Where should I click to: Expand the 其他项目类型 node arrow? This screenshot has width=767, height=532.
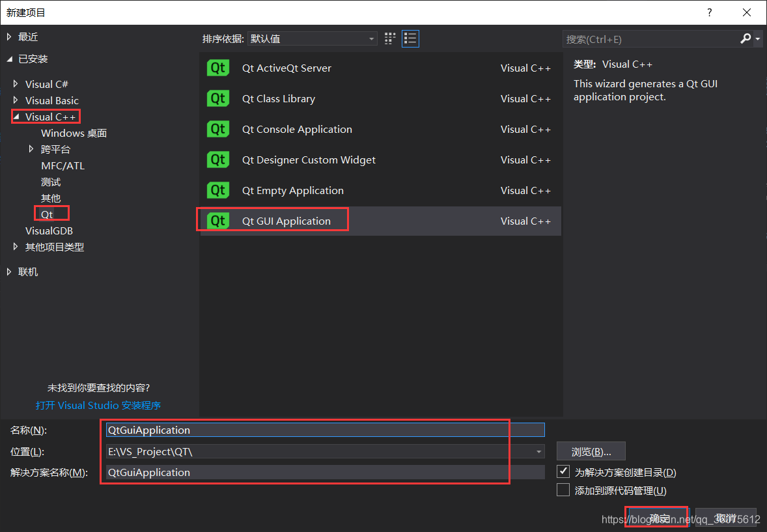16,247
